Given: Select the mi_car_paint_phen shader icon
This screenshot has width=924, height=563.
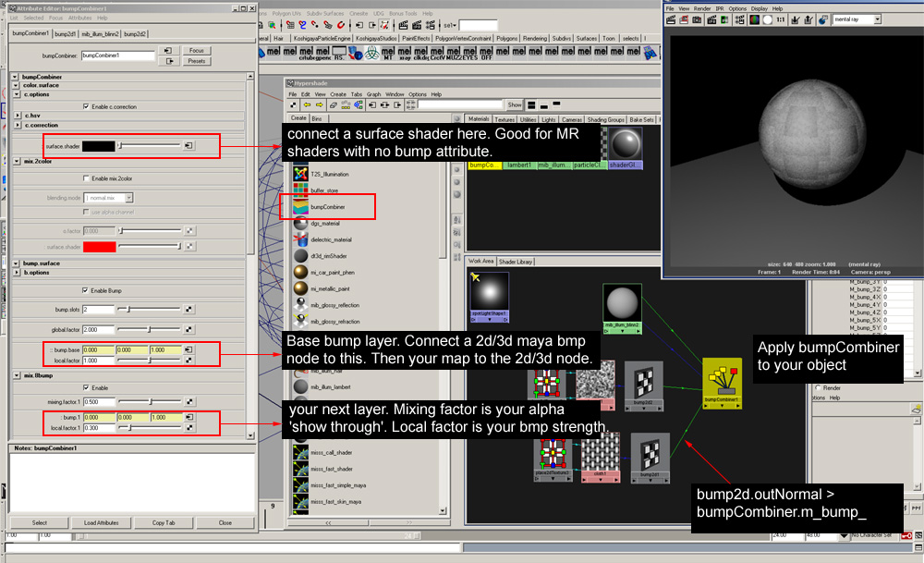Looking at the screenshot, I should 300,273.
